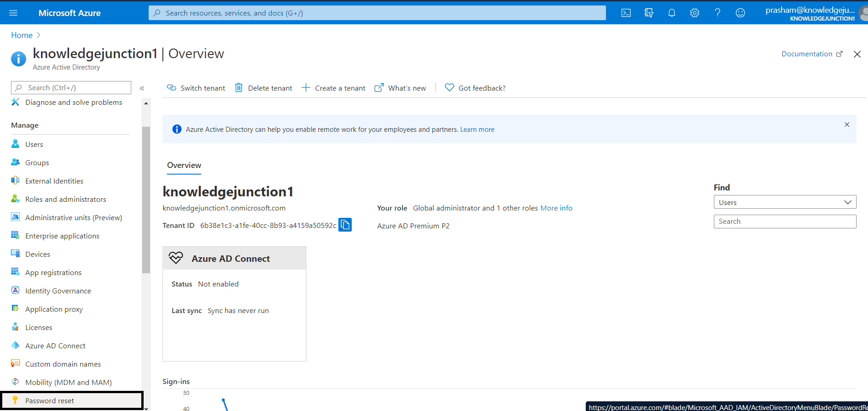Click the feedback smiley icon
The width and height of the screenshot is (868, 411).
coord(740,13)
